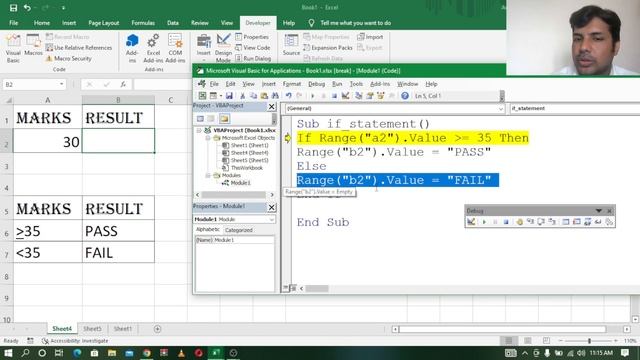Toggle Design Mode in the Developer ribbon
Image resolution: width=640 pixels, height=360 pixels.
223,48
